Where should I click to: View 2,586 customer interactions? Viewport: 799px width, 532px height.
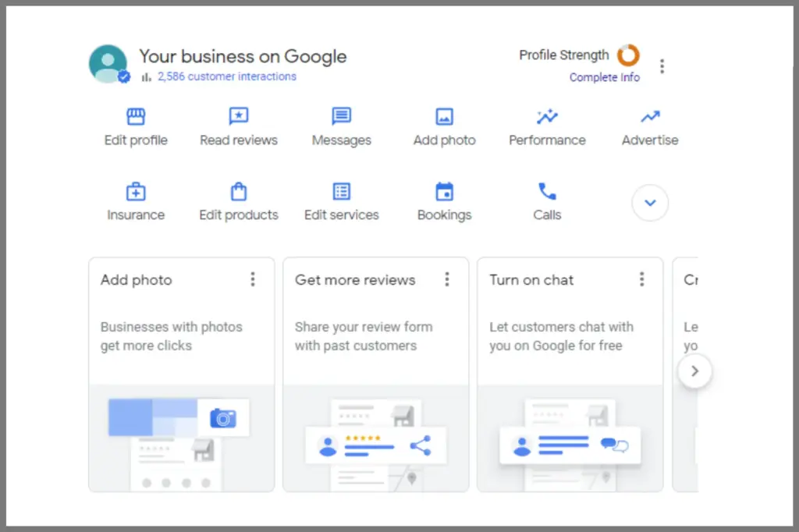[x=226, y=76]
